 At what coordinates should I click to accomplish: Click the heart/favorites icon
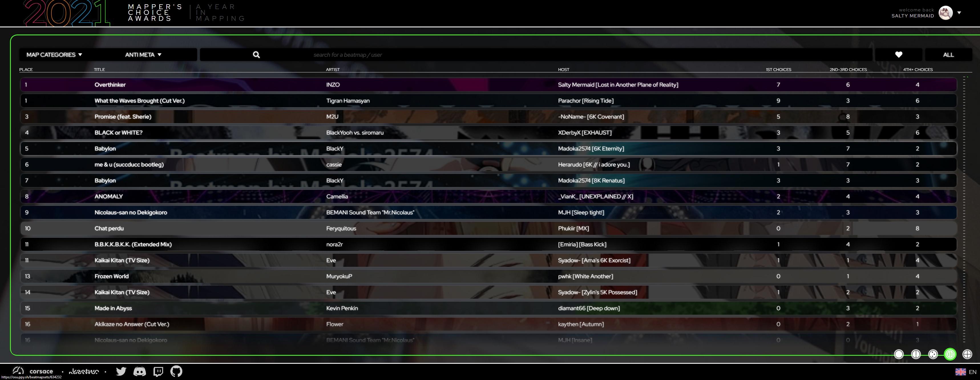899,54
